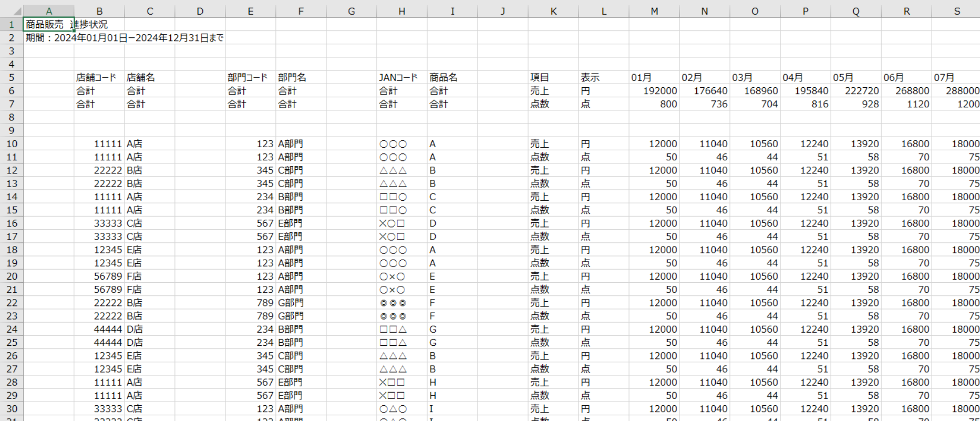Select row 30 header
Image resolution: width=980 pixels, height=421 pixels.
click(x=12, y=408)
